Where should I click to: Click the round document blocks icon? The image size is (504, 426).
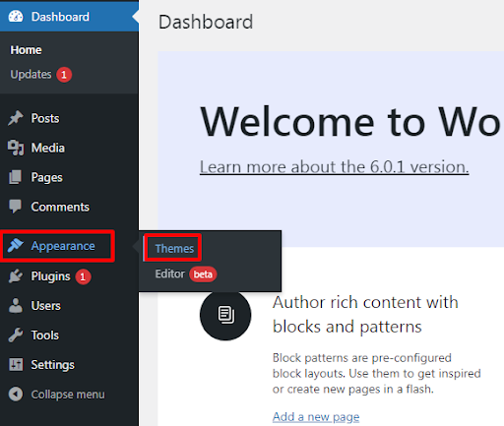[x=225, y=315]
